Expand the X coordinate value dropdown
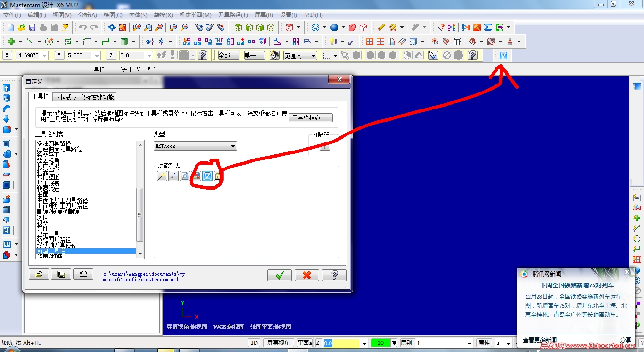Screen dimensions: 644x352 45,56
